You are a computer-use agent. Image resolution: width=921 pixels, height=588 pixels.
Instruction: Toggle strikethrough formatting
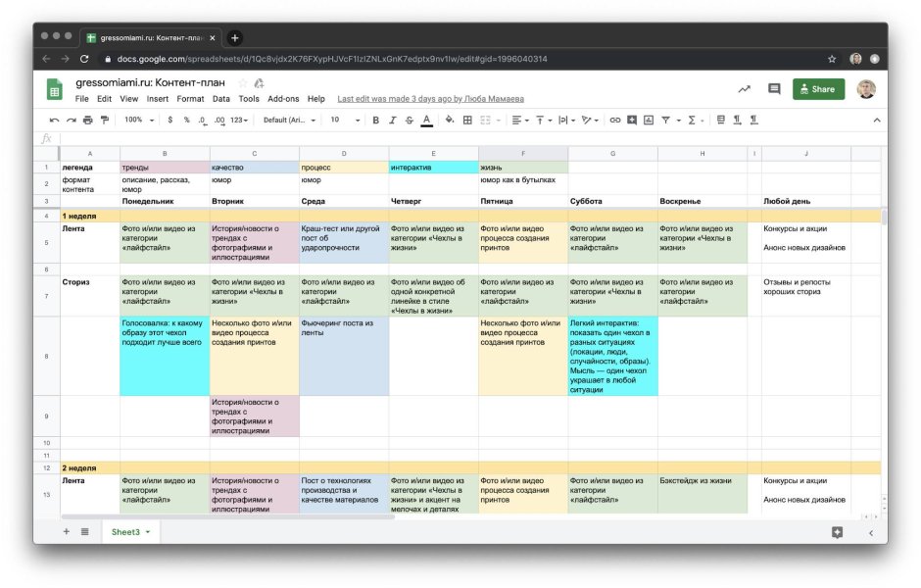click(x=409, y=118)
